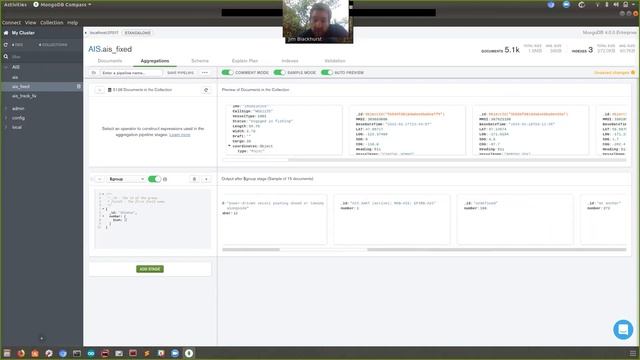Switch to the Schema tab
This screenshot has height=360, width=640.
[200, 61]
